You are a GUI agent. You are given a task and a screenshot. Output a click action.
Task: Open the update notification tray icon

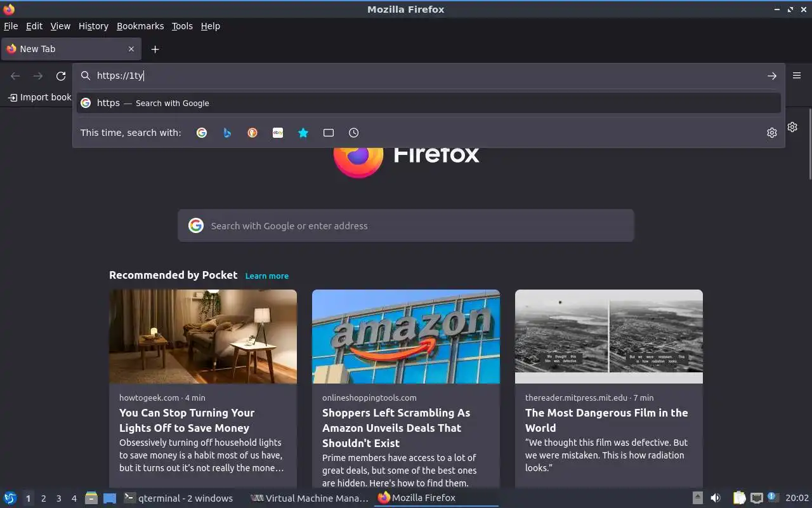773,497
